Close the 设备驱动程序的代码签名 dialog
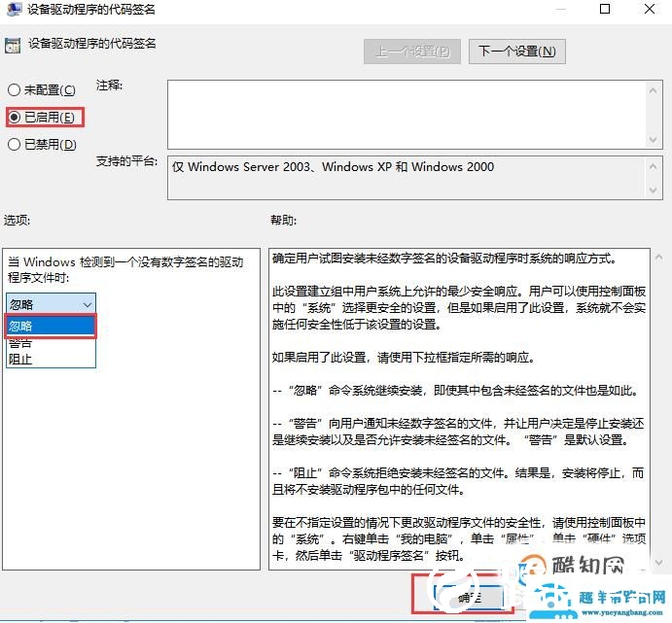 [x=650, y=9]
